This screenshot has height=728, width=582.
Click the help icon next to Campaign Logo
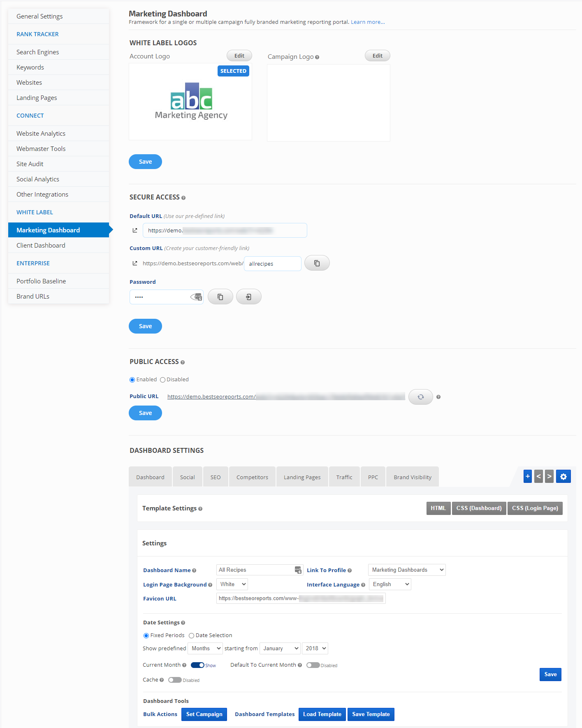click(x=317, y=57)
